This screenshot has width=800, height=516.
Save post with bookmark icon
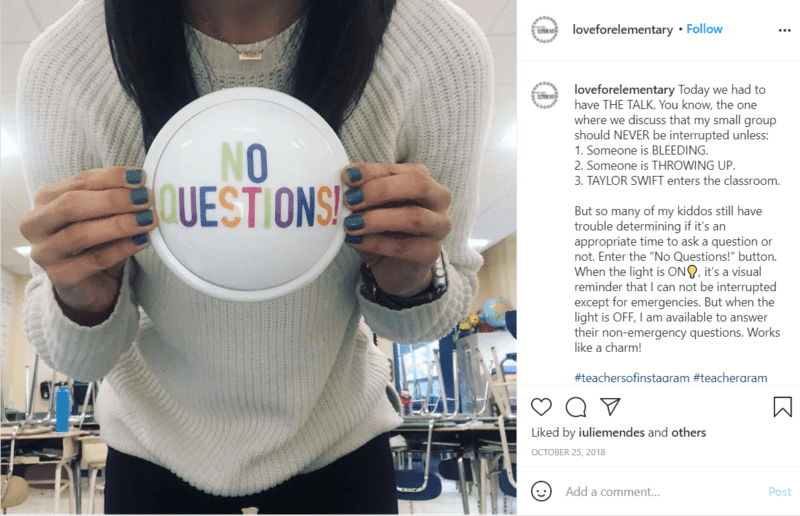[x=782, y=407]
